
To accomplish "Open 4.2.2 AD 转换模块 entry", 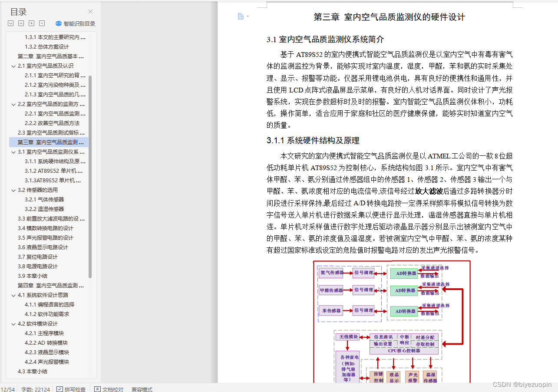I will 46,343.
